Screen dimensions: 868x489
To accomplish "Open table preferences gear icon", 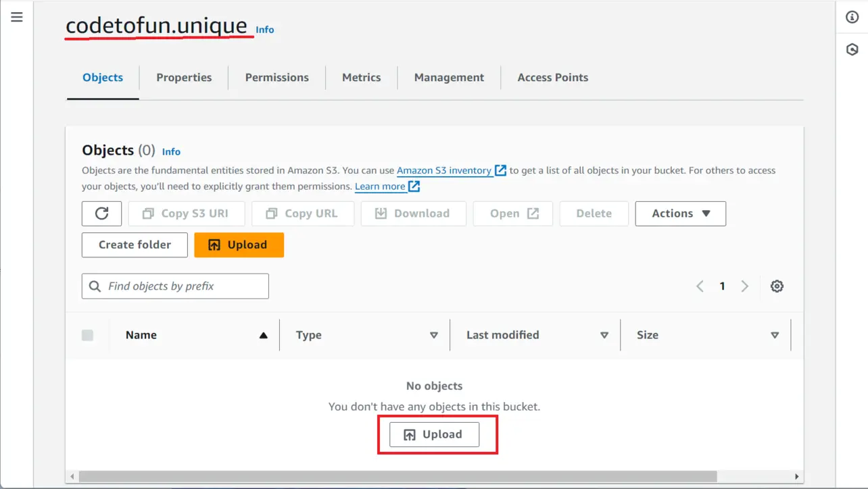I will coord(777,286).
